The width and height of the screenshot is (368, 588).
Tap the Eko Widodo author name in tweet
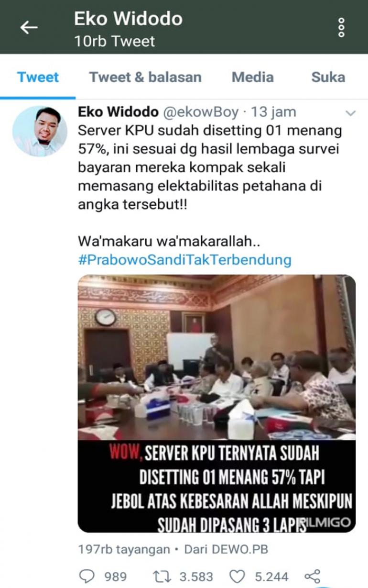coord(118,112)
